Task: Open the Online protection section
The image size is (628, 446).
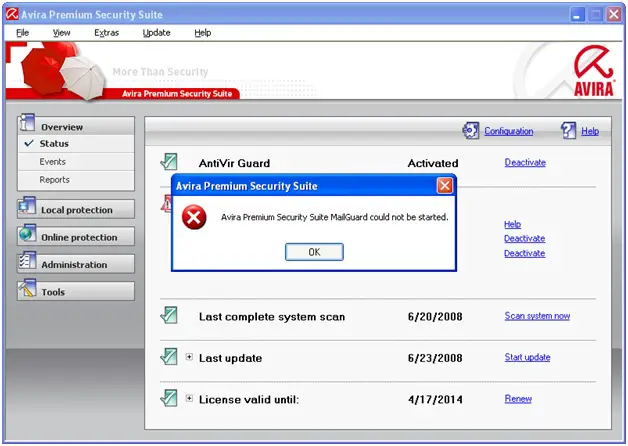Action: click(x=76, y=237)
